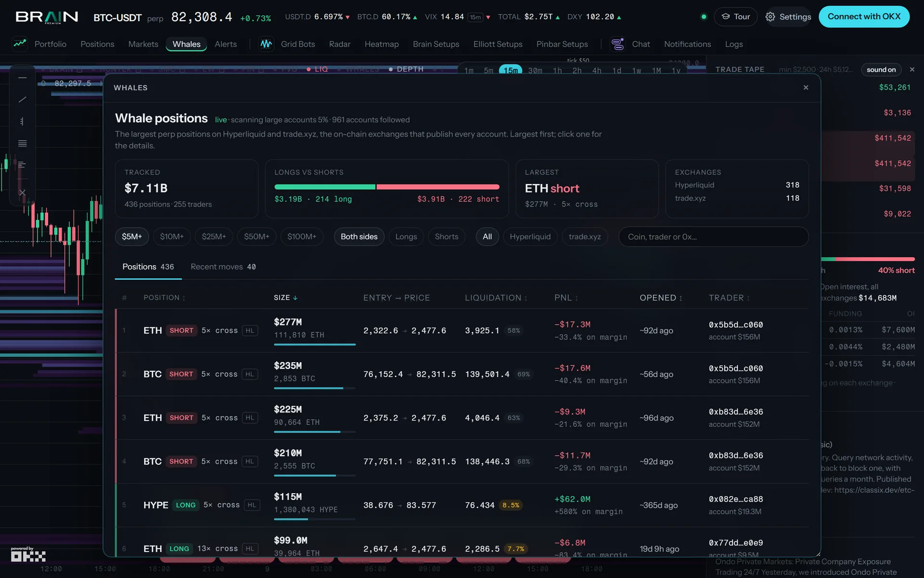Open the Positions tab
This screenshot has width=924, height=578.
click(x=148, y=267)
